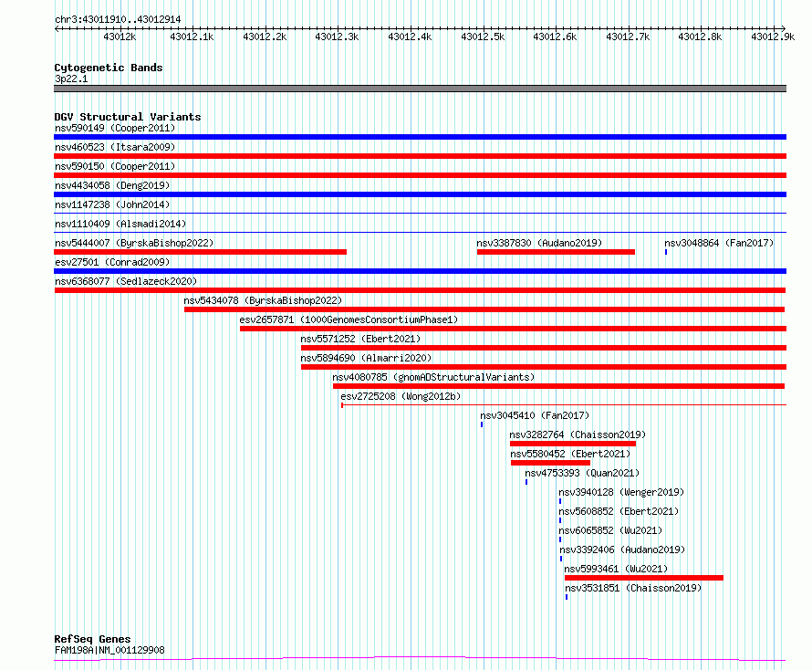Select nsv3045410 (Fan2017) label
The image size is (812, 670).
click(535, 415)
